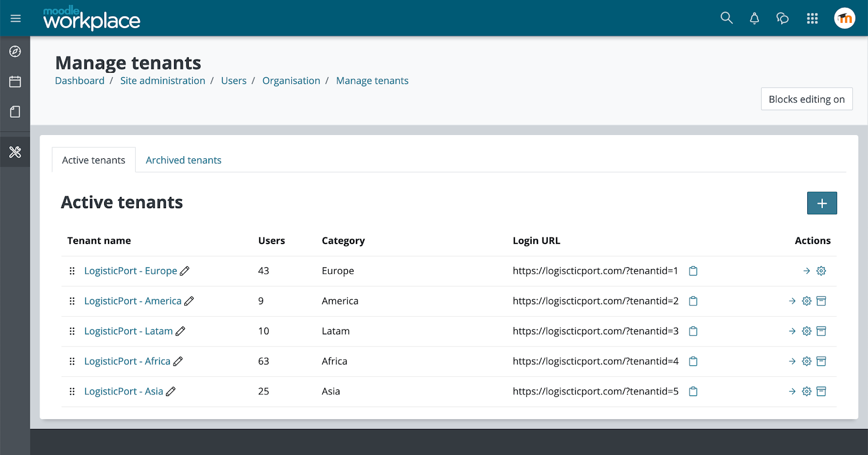The height and width of the screenshot is (455, 868).
Task: Switch to Africa tenant via arrow icon
Action: (792, 361)
